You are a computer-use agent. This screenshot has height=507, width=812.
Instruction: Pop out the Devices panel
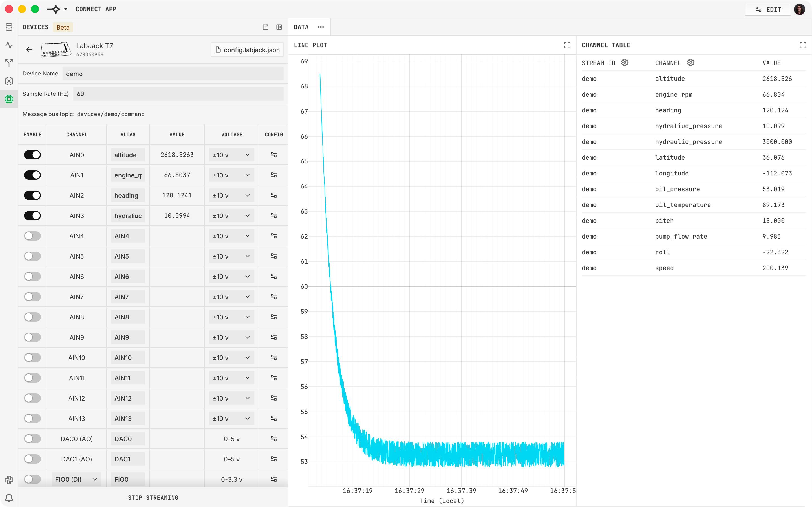coord(265,27)
